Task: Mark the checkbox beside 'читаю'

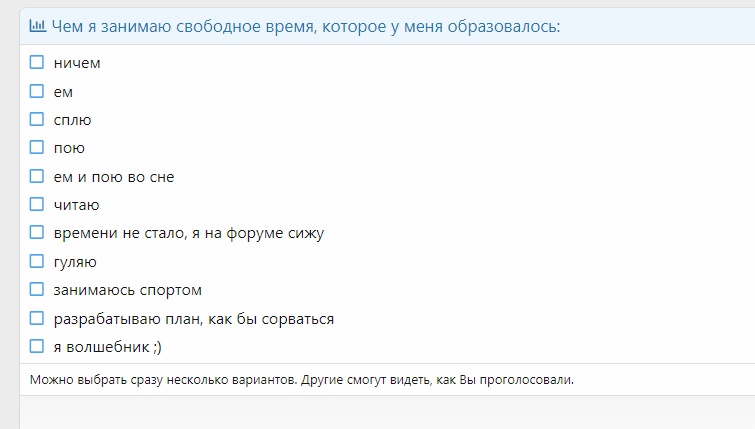Action: (x=37, y=205)
